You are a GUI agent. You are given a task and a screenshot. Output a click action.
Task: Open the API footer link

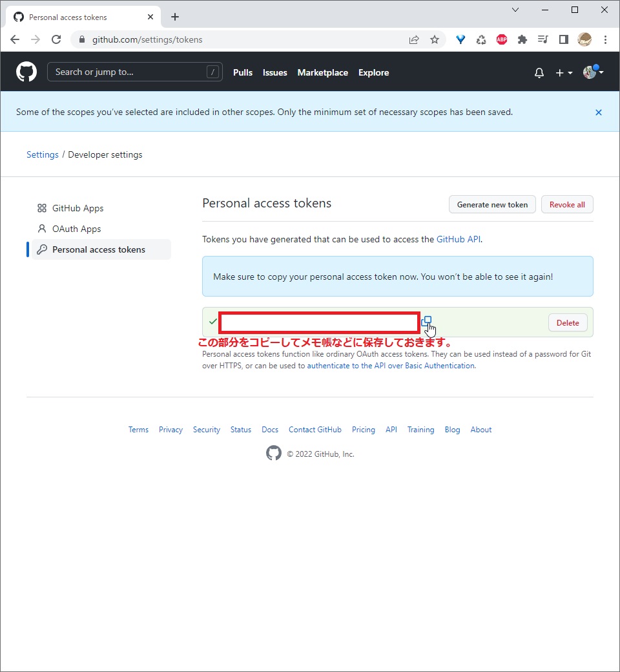(391, 430)
